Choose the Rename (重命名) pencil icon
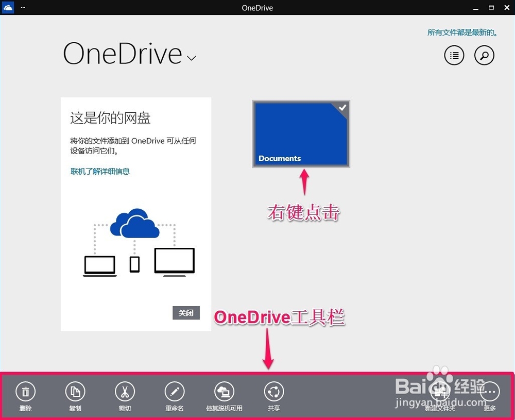The width and height of the screenshot is (515, 420). click(175, 392)
